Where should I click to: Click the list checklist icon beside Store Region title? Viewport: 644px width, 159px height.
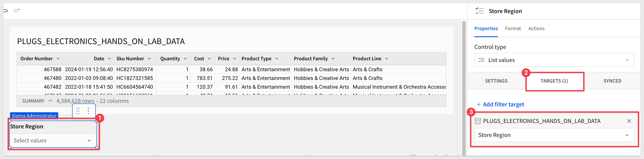(479, 11)
